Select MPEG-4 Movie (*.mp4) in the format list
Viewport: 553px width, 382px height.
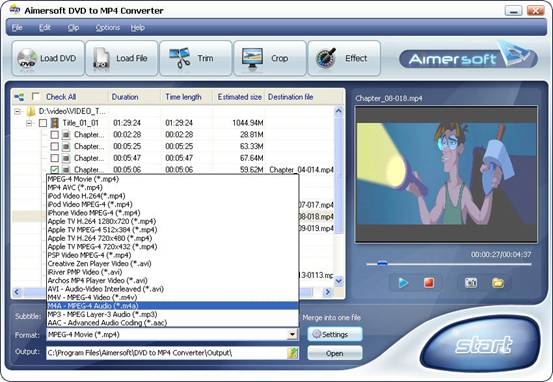click(x=172, y=179)
